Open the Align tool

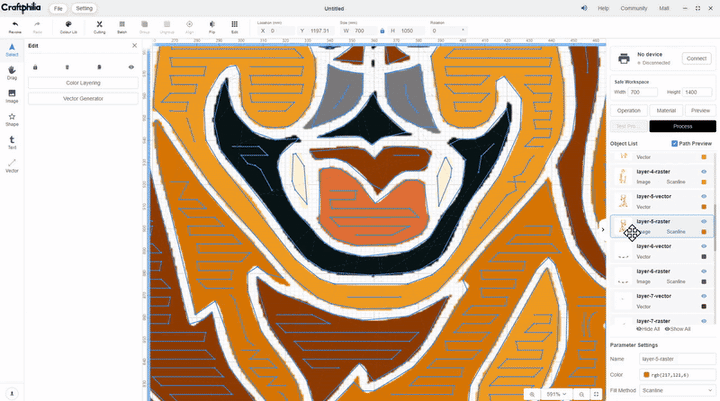(189, 24)
